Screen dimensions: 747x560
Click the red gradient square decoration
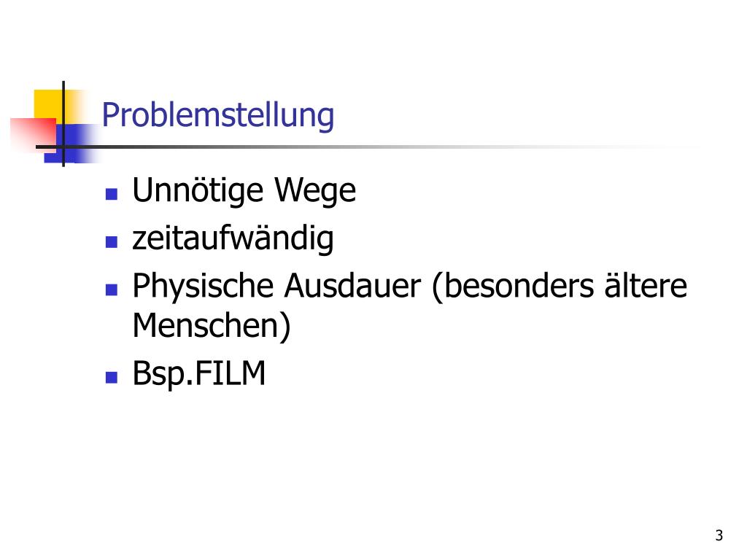point(32,134)
